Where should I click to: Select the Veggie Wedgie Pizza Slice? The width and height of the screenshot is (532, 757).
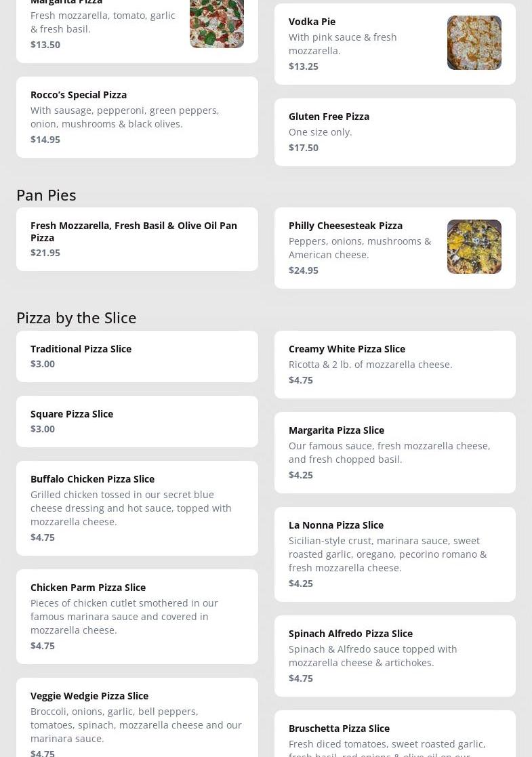coord(137,718)
